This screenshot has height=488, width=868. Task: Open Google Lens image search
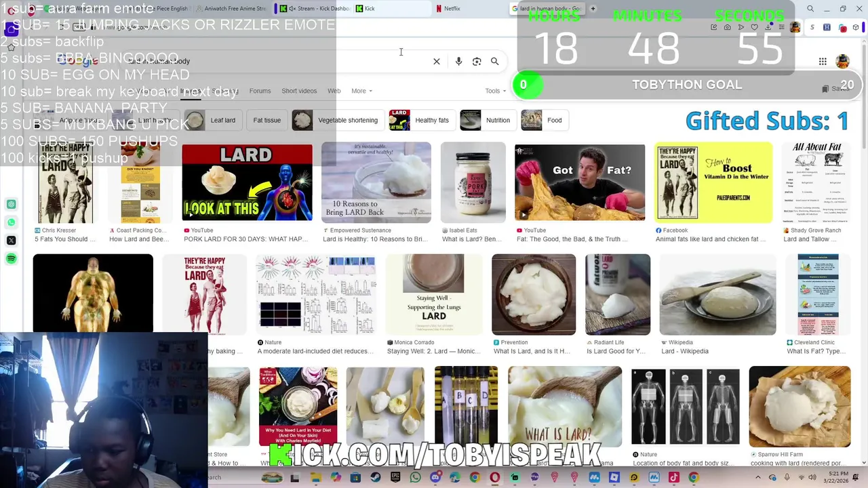click(477, 62)
